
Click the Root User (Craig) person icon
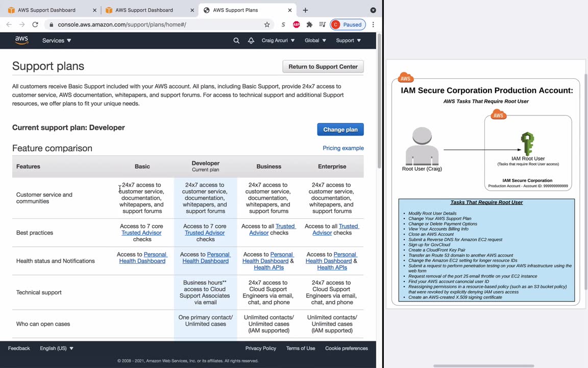(x=422, y=147)
